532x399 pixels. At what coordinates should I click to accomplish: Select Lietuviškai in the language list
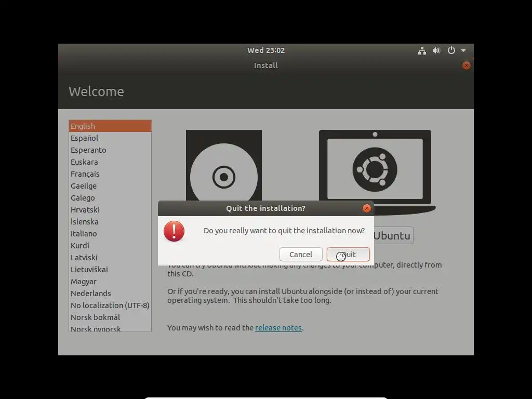pyautogui.click(x=110, y=270)
